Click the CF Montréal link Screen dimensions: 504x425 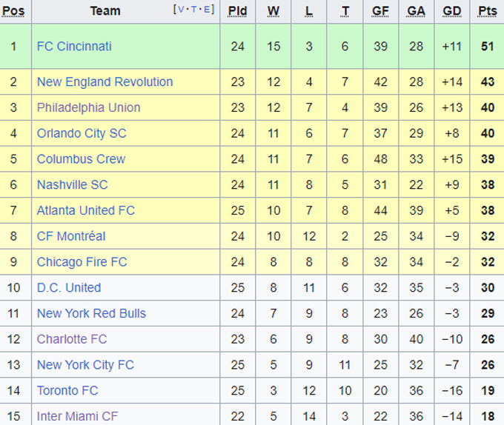coord(71,236)
